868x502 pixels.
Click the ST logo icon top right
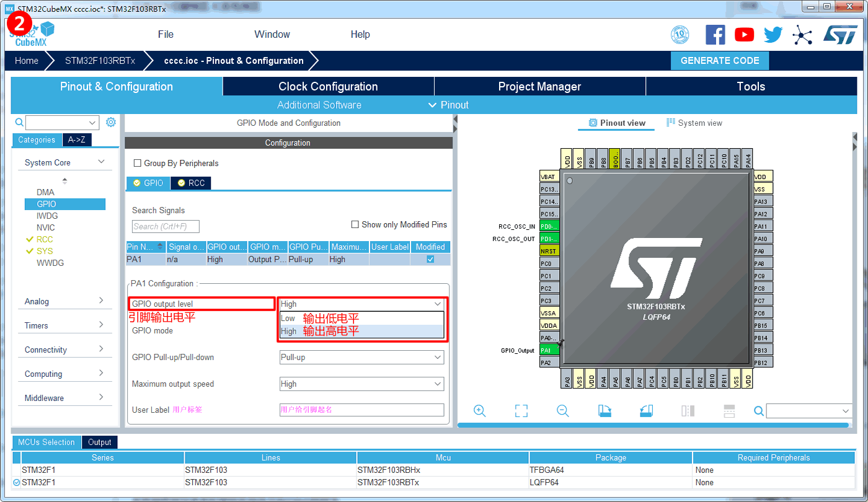(840, 35)
